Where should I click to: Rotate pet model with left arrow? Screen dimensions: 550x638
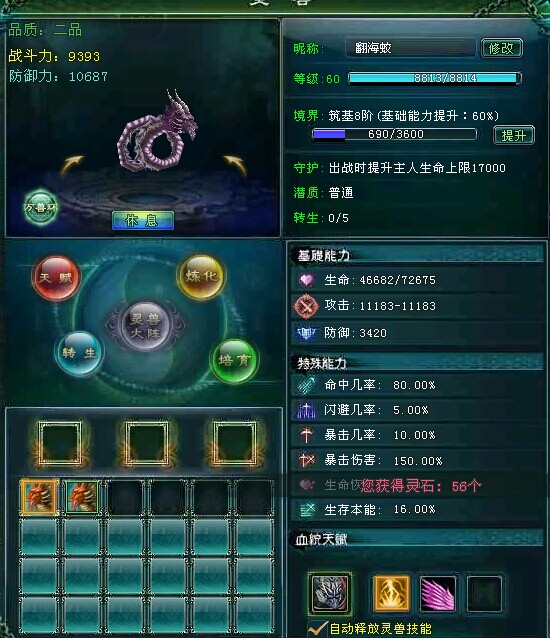tap(72, 166)
